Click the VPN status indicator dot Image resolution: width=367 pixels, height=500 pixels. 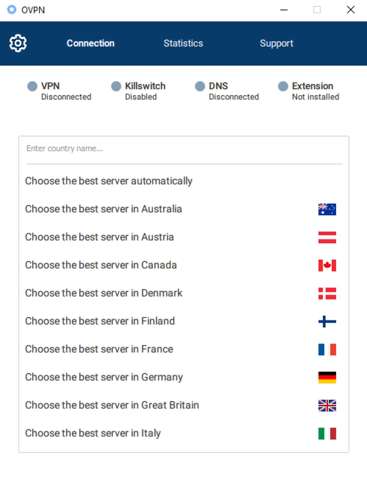tap(32, 86)
